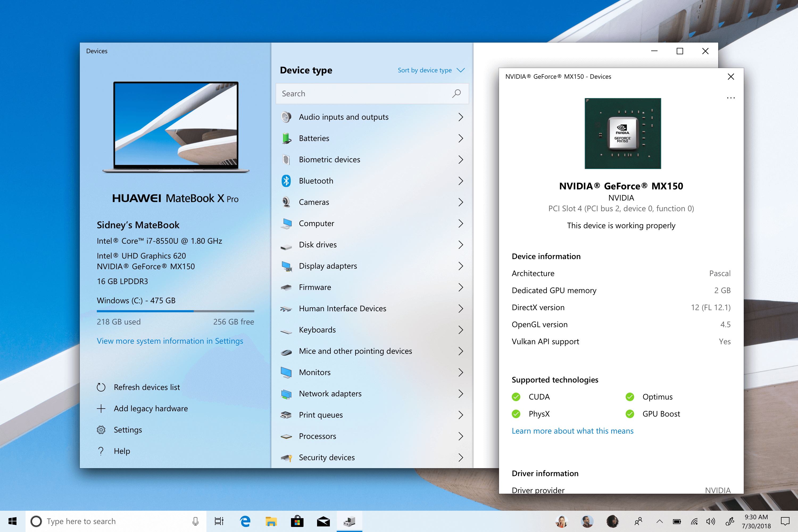Click the Windows Ink Workspace pen icon
Screen dimensions: 798x532
pyautogui.click(x=729, y=521)
